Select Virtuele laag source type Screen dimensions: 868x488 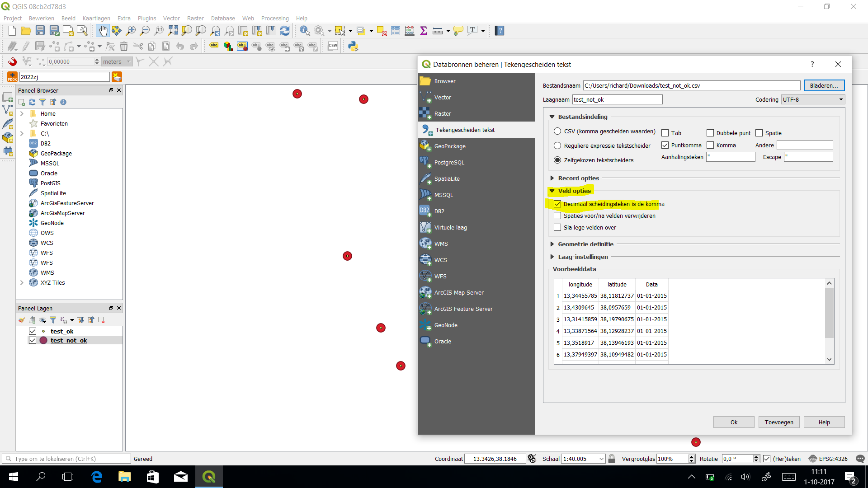[450, 228]
